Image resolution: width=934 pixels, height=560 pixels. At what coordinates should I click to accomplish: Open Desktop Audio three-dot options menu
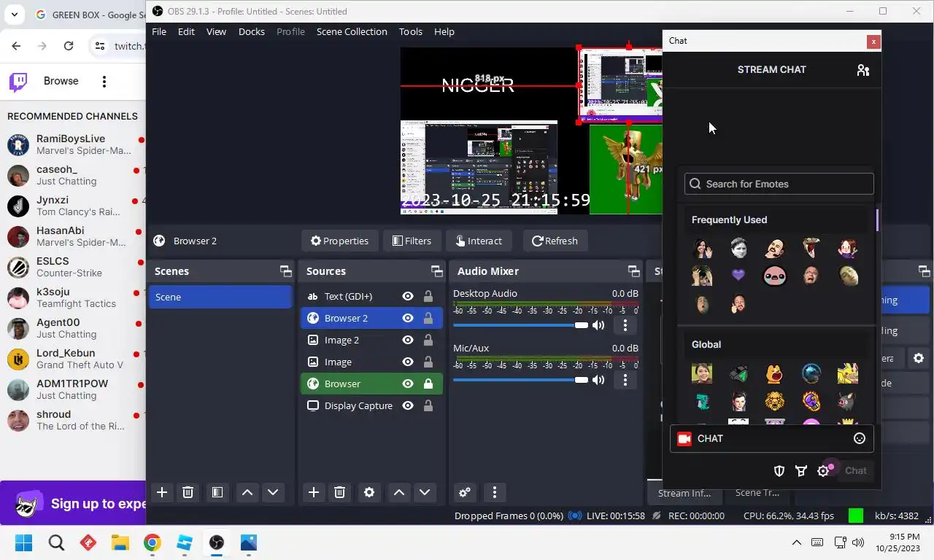click(x=625, y=325)
